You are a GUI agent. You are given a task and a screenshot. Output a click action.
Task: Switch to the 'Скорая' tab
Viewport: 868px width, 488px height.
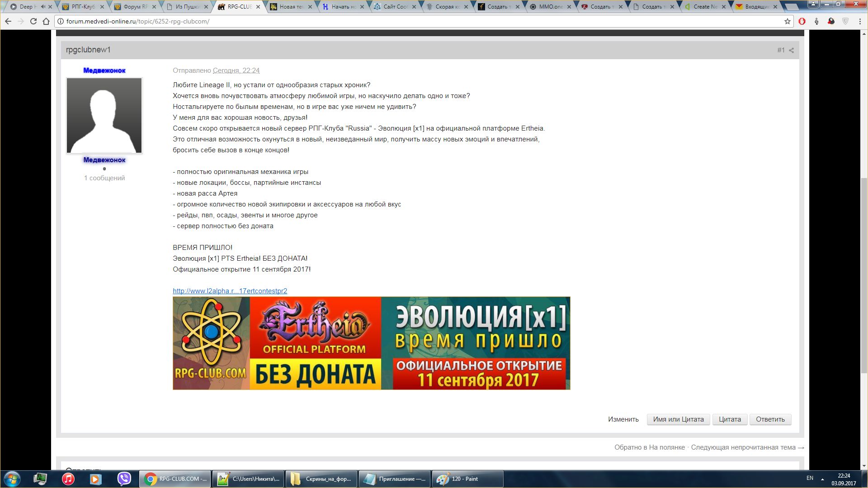448,7
